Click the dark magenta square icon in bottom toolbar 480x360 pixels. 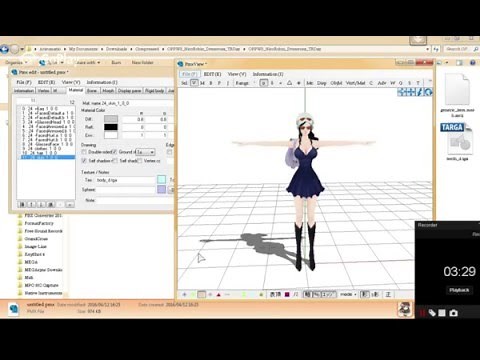287,295
